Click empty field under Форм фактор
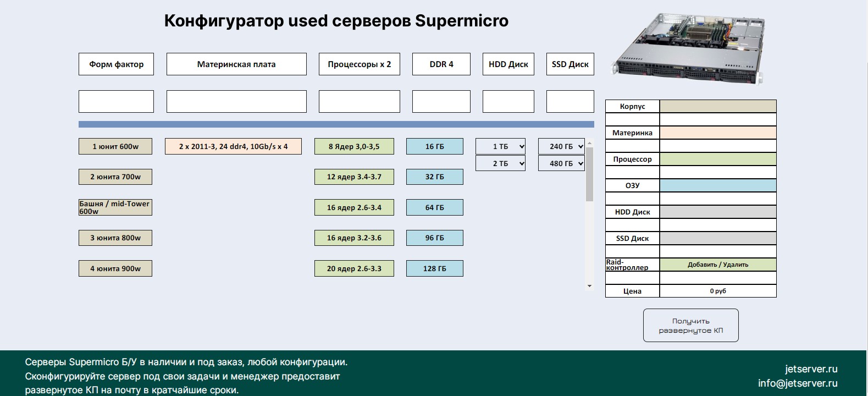Viewport: 868px width, 396px height. (x=116, y=102)
